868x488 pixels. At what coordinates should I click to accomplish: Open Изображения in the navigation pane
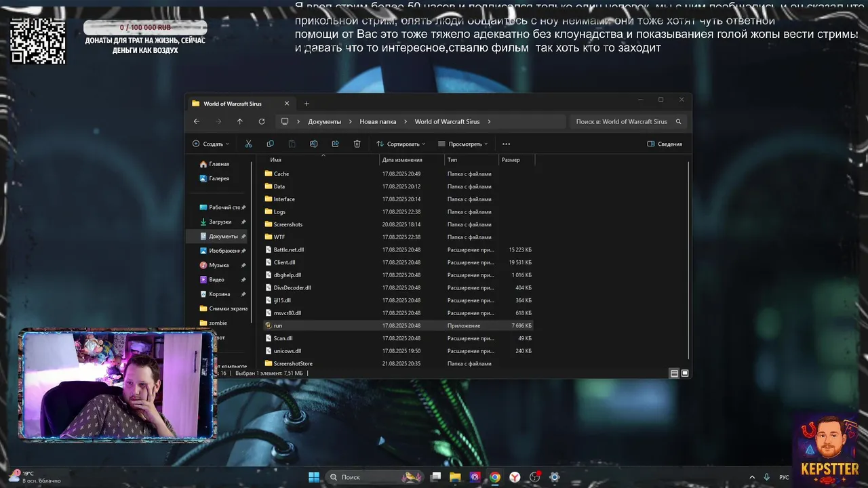point(224,251)
